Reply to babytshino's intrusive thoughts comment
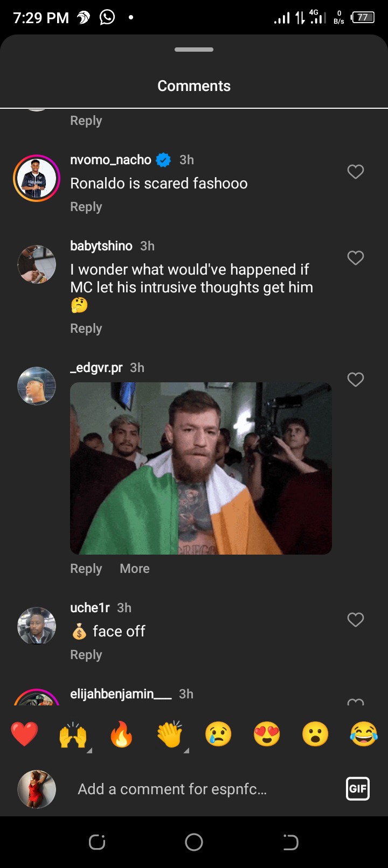The width and height of the screenshot is (388, 868). [86, 328]
